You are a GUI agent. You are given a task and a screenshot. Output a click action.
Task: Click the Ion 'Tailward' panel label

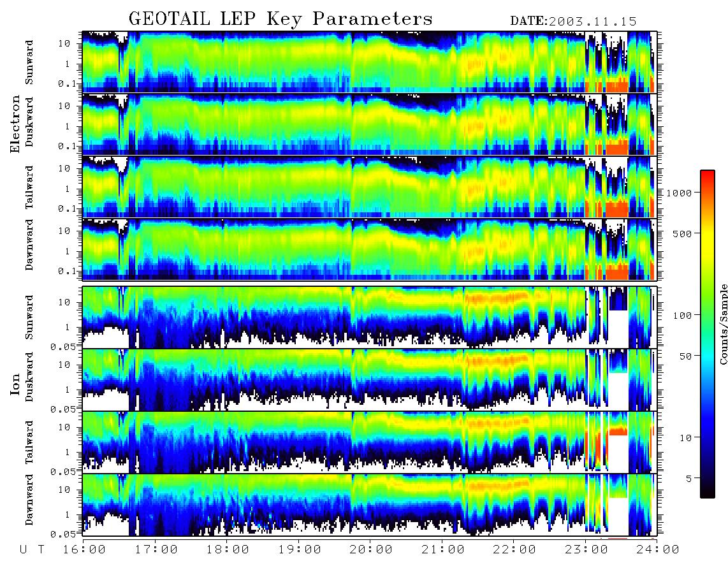pos(29,442)
